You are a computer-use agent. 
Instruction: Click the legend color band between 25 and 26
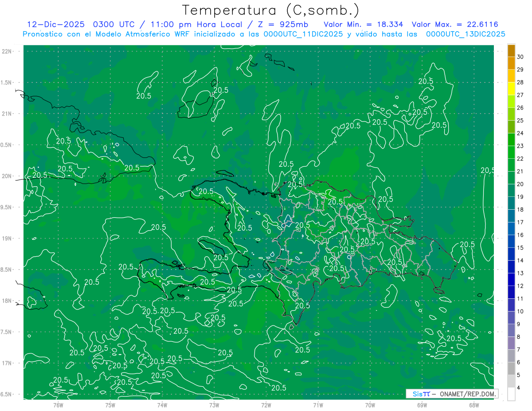pyautogui.click(x=511, y=114)
